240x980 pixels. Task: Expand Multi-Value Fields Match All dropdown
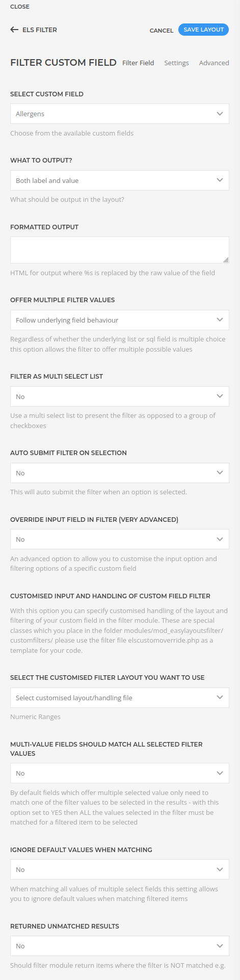coord(120,773)
